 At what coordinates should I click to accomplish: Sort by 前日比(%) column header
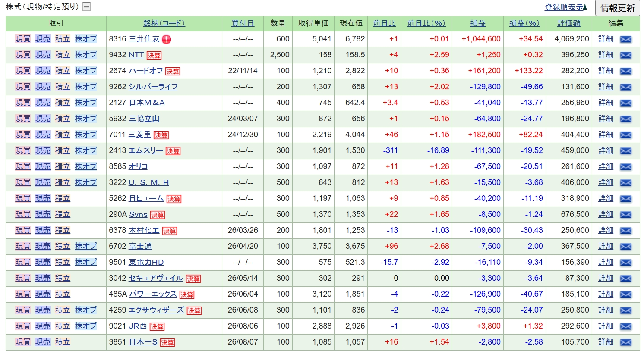coord(426,23)
